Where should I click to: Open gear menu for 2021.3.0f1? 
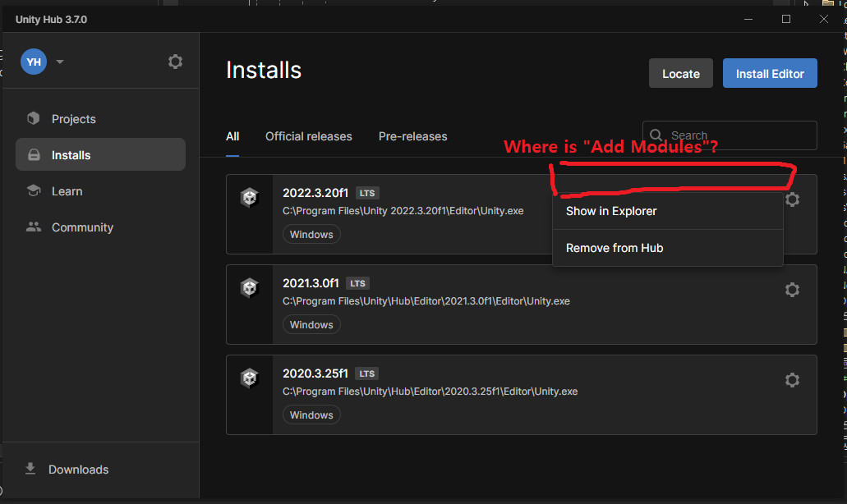[x=792, y=290]
